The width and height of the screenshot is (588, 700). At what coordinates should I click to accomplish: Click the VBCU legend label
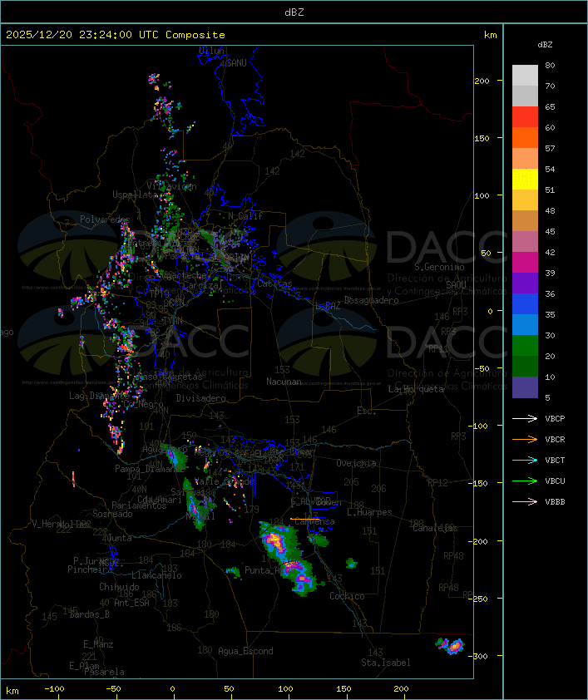(555, 481)
